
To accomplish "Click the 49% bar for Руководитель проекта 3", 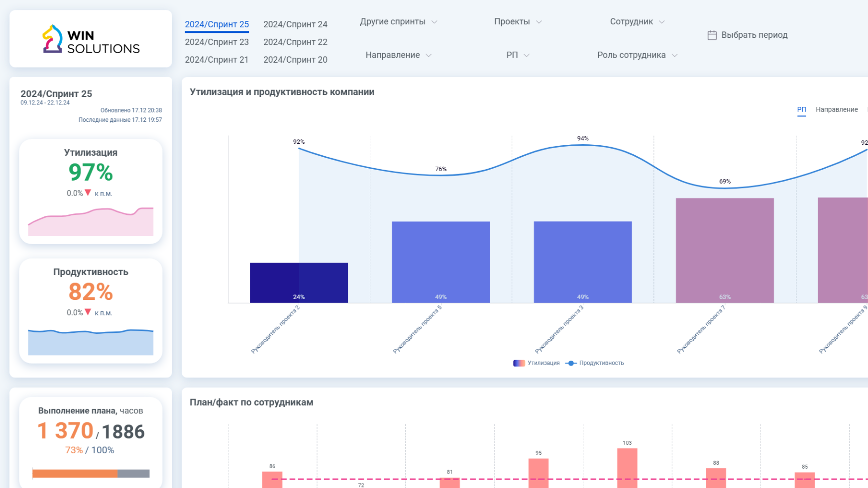I will [x=583, y=262].
